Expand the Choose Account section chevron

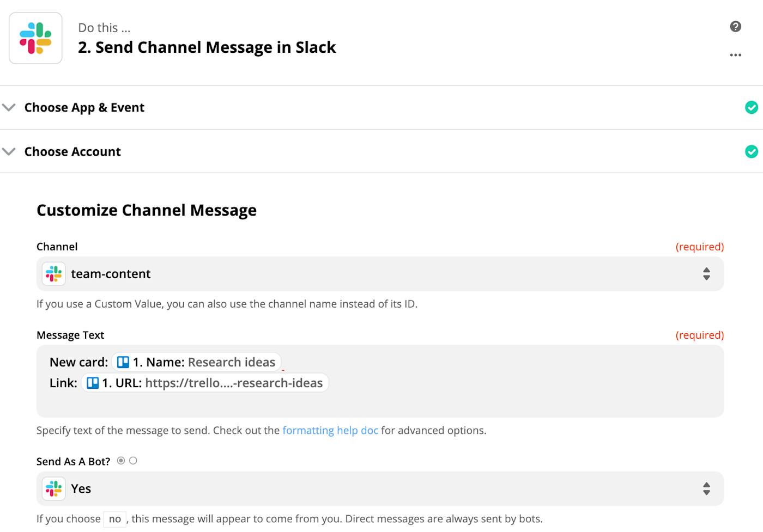(x=9, y=151)
